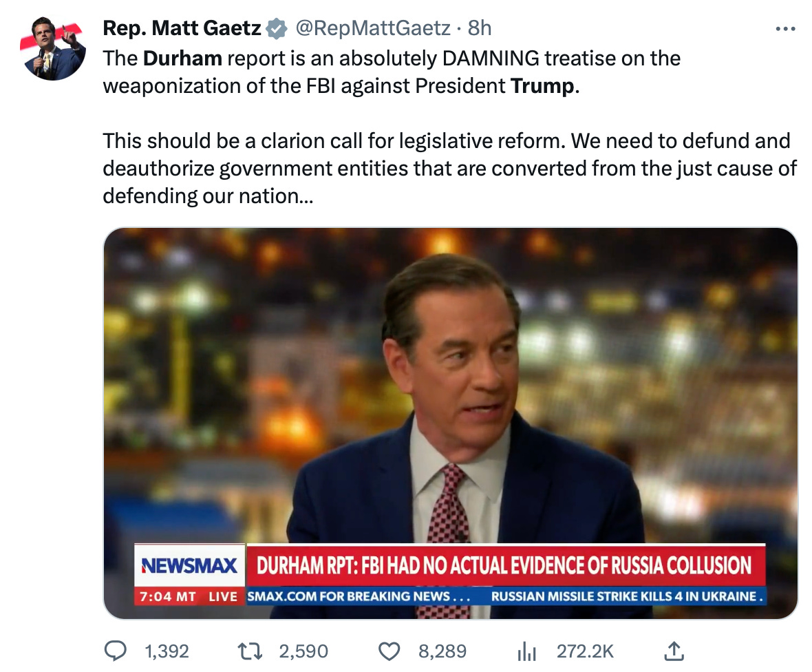Click the bold word Durham in tweet
Viewport: 812px width, 672px height.
pos(182,59)
